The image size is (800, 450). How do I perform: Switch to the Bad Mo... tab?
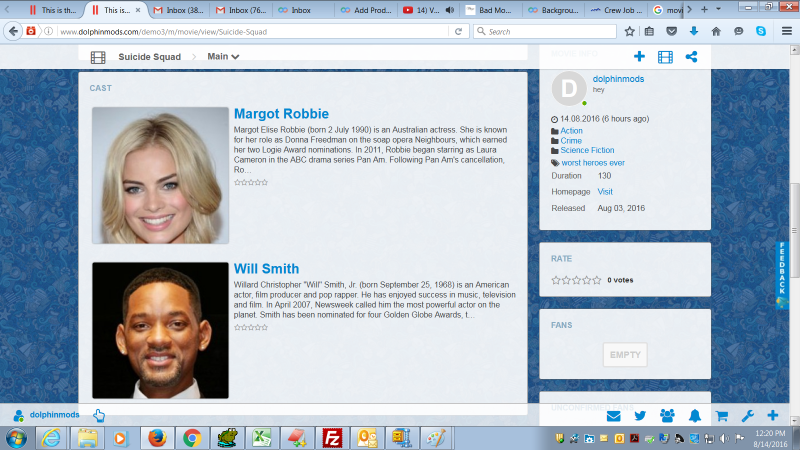[x=490, y=10]
